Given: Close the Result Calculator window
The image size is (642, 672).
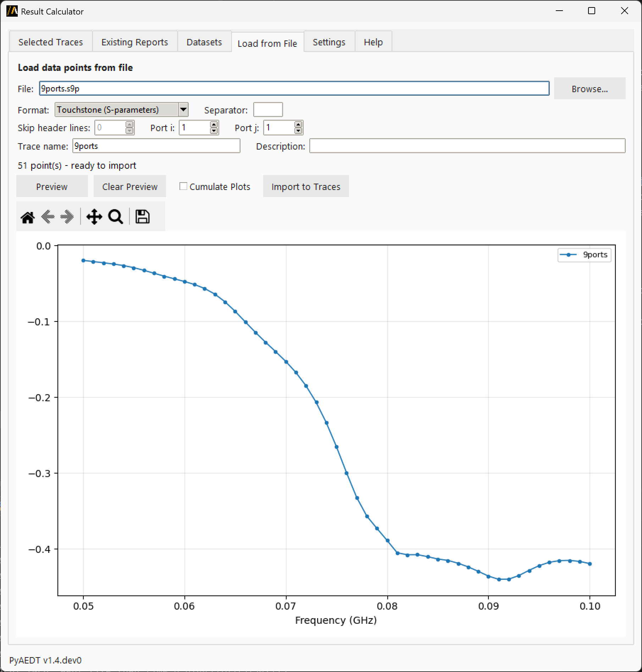Looking at the screenshot, I should pyautogui.click(x=625, y=11).
